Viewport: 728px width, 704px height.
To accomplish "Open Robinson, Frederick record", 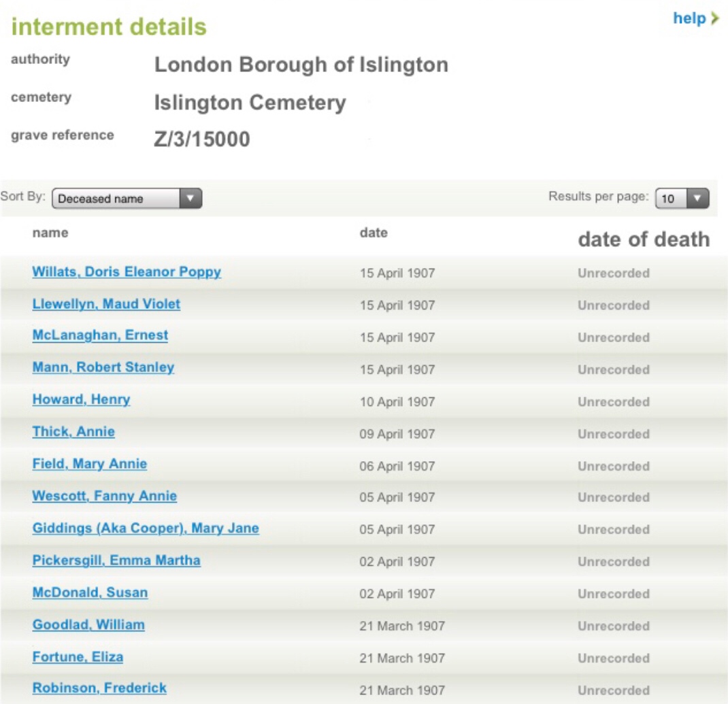I will click(x=99, y=688).
